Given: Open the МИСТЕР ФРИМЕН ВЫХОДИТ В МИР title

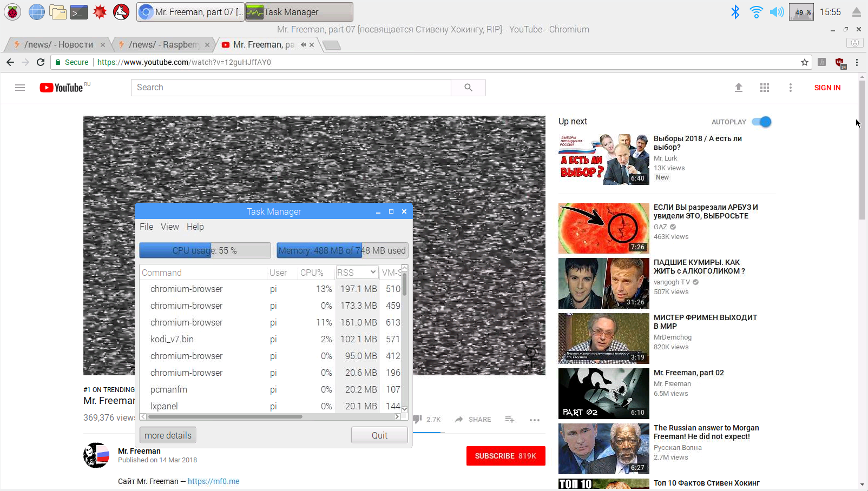Looking at the screenshot, I should tap(705, 322).
